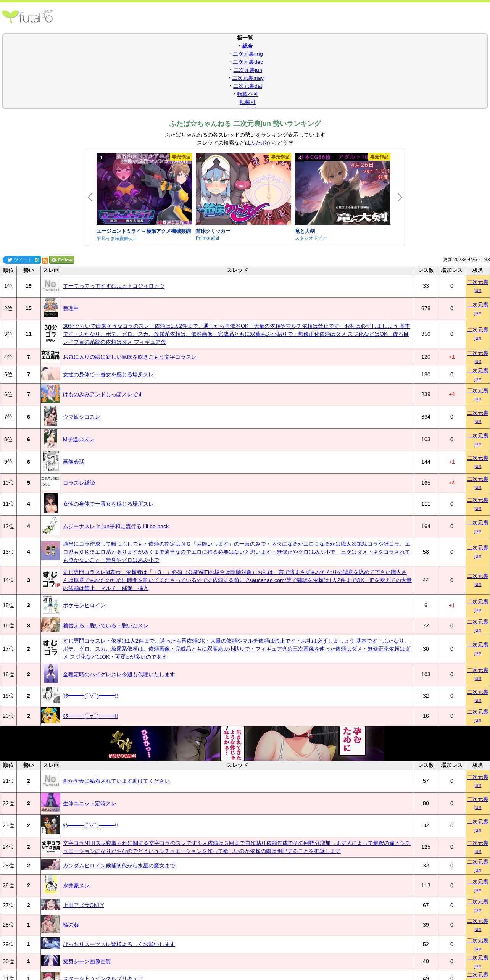Click the 永井豪スレ row thumbnail
This screenshot has height=980, width=490.
[x=51, y=885]
